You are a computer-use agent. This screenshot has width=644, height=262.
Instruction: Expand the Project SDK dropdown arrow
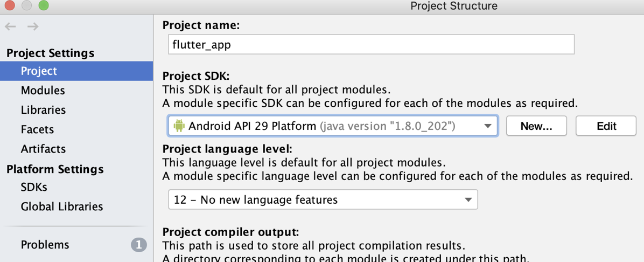tap(488, 126)
